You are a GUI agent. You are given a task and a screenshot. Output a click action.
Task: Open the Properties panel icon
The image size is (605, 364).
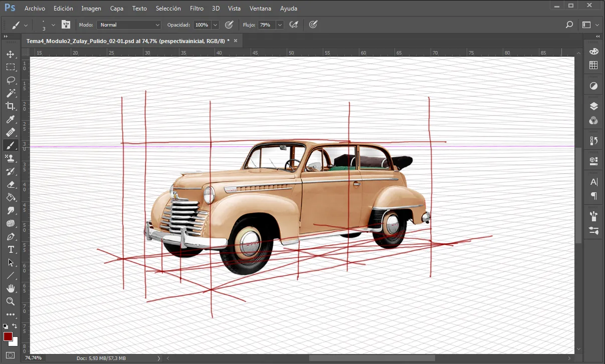tap(593, 161)
